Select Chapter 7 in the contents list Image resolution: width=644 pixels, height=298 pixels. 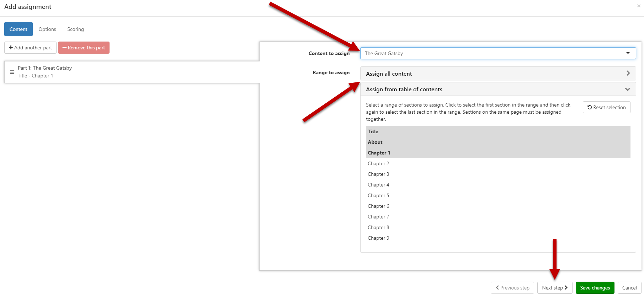[x=498, y=217]
